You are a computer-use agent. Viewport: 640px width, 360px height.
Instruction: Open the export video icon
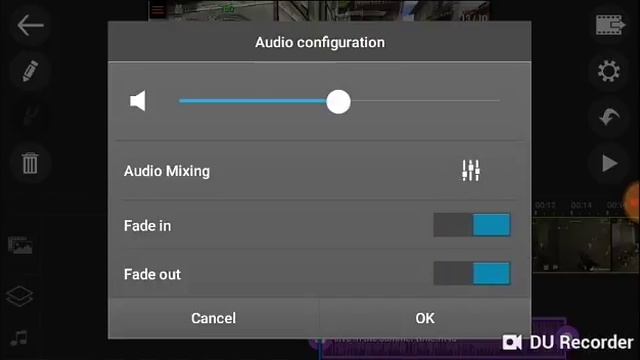610,25
